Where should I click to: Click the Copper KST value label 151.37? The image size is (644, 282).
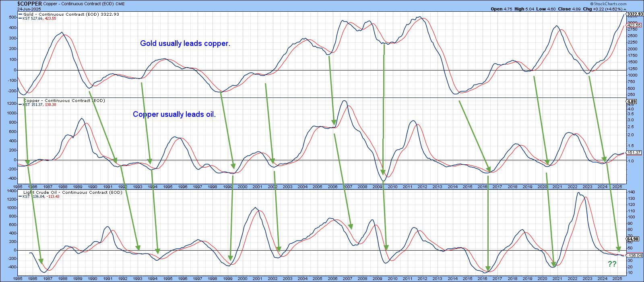pyautogui.click(x=635, y=153)
